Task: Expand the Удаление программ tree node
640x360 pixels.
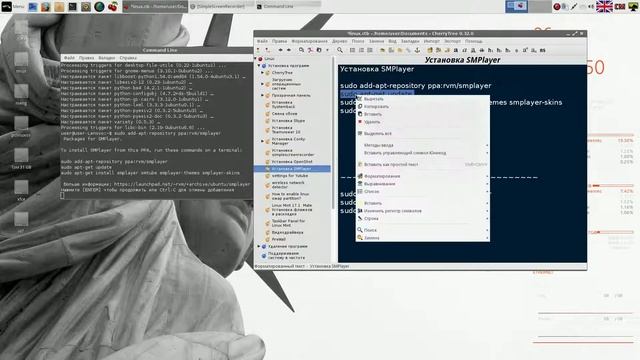Action: (x=259, y=247)
